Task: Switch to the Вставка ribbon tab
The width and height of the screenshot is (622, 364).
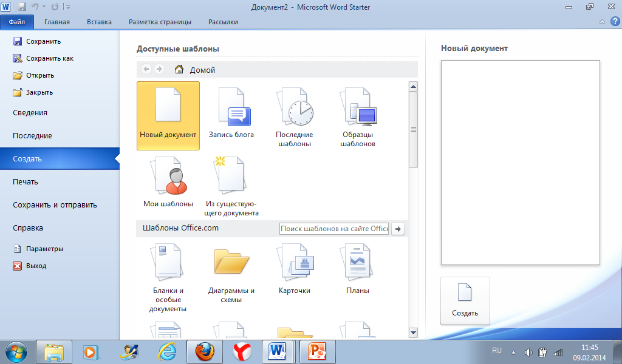Action: (99, 22)
